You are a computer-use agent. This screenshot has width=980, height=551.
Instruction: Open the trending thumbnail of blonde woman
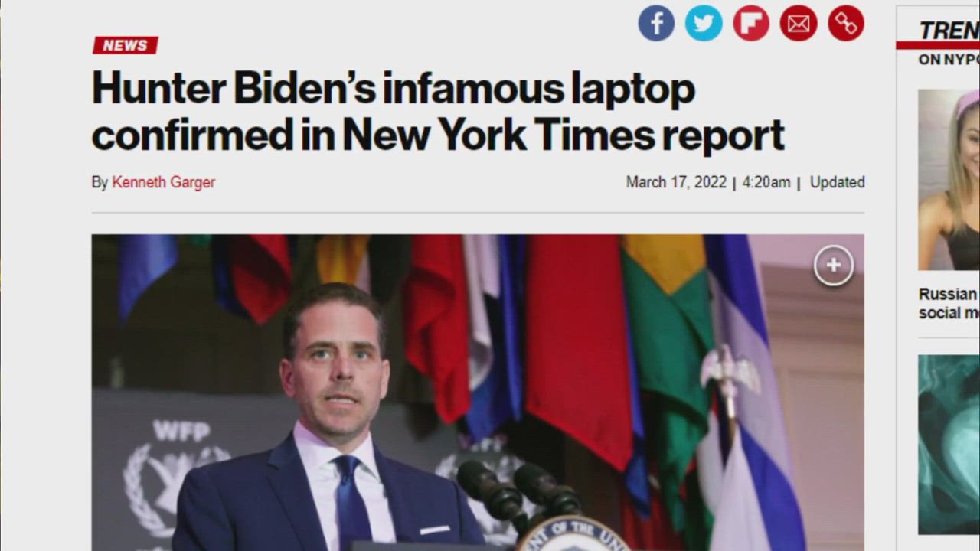tap(949, 180)
